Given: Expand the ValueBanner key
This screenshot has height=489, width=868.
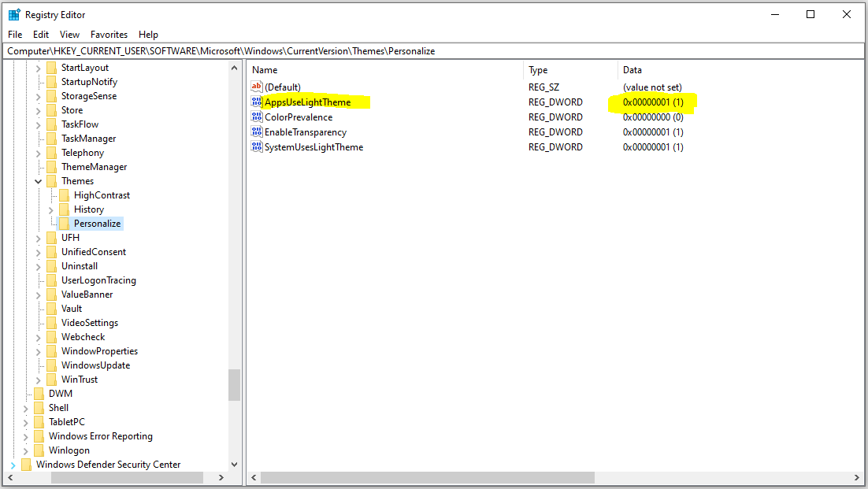Looking at the screenshot, I should tap(38, 295).
